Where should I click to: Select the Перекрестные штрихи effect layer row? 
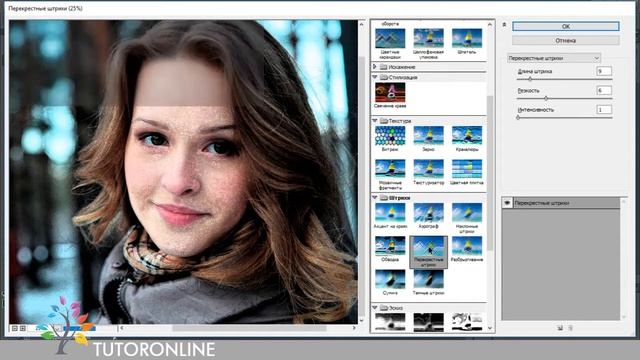pyautogui.click(x=561, y=203)
